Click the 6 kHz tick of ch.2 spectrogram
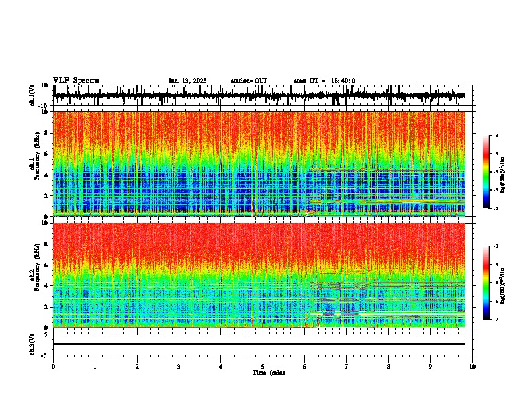The height and width of the screenshot is (411, 532). click(x=47, y=265)
